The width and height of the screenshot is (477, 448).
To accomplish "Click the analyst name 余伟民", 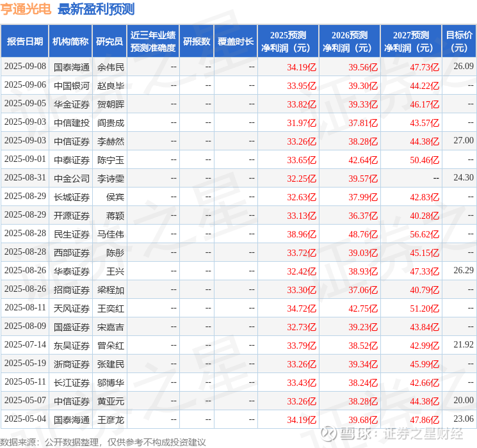I will tap(111, 67).
